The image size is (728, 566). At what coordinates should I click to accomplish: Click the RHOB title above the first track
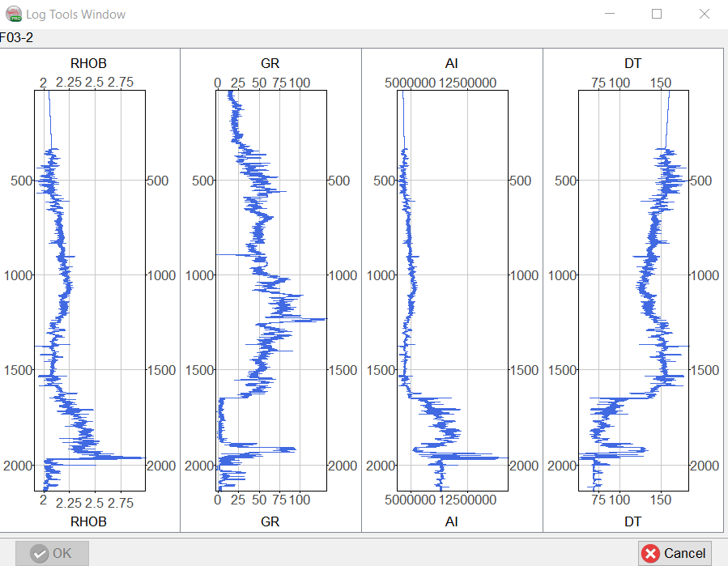pyautogui.click(x=89, y=63)
